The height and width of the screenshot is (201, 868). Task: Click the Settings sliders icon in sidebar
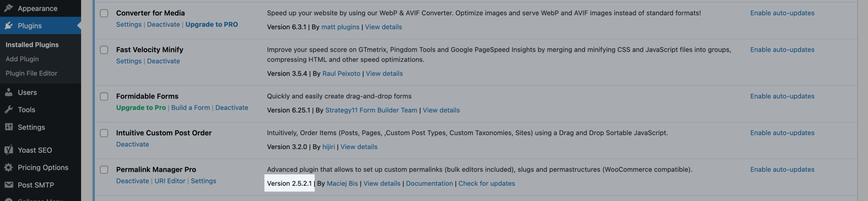pyautogui.click(x=9, y=127)
